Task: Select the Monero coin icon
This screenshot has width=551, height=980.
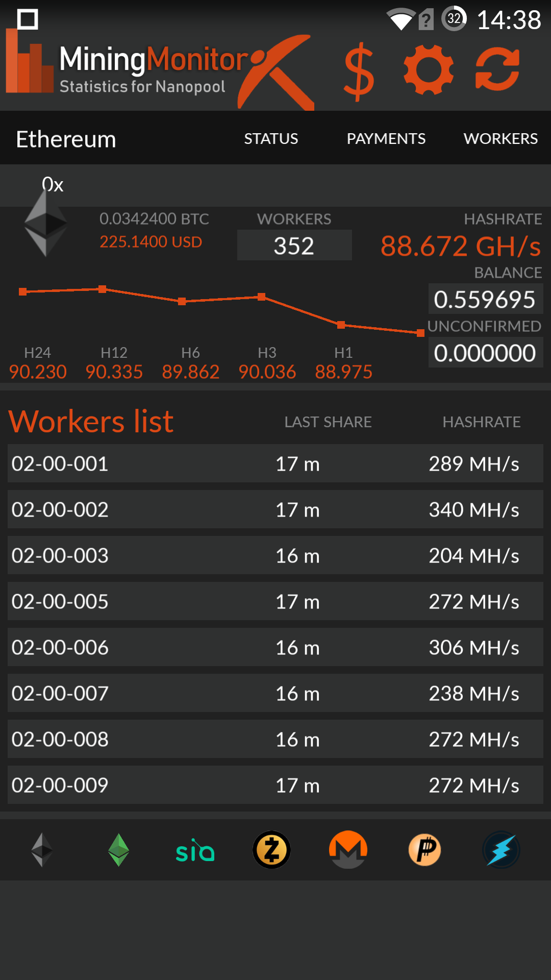Action: 348,850
